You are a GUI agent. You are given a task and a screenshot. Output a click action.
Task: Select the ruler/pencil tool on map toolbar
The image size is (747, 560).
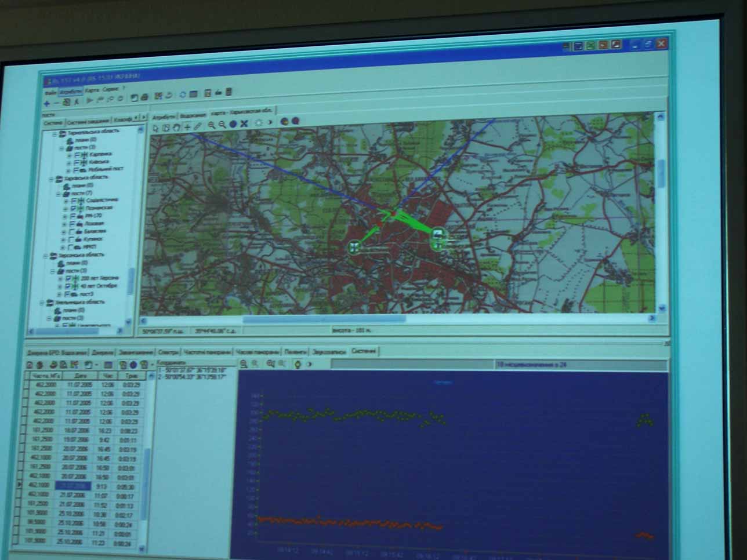point(197,125)
